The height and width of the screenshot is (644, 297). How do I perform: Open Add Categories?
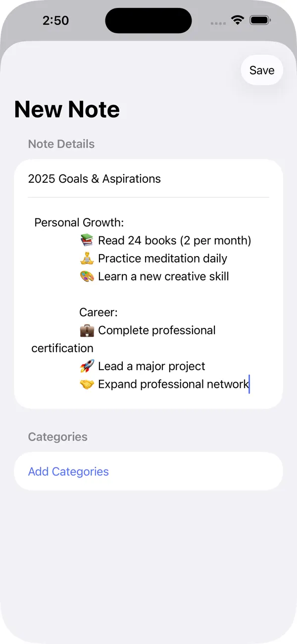[x=68, y=471]
